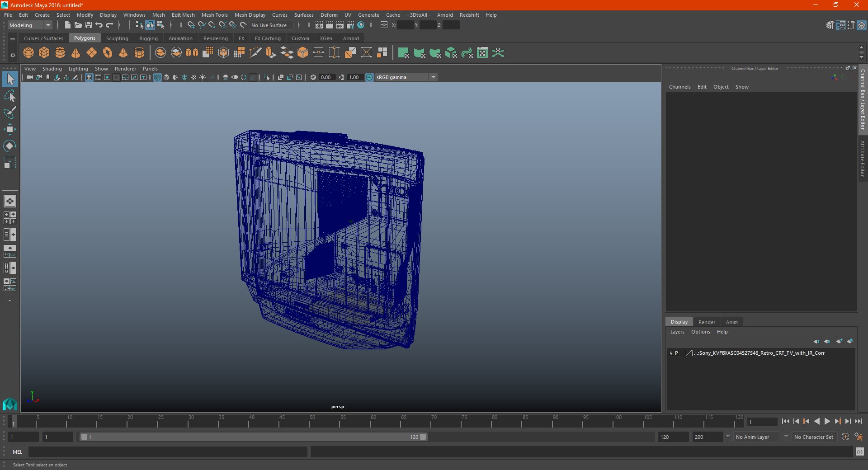Open the Modeling menu set dropdown

click(x=30, y=25)
